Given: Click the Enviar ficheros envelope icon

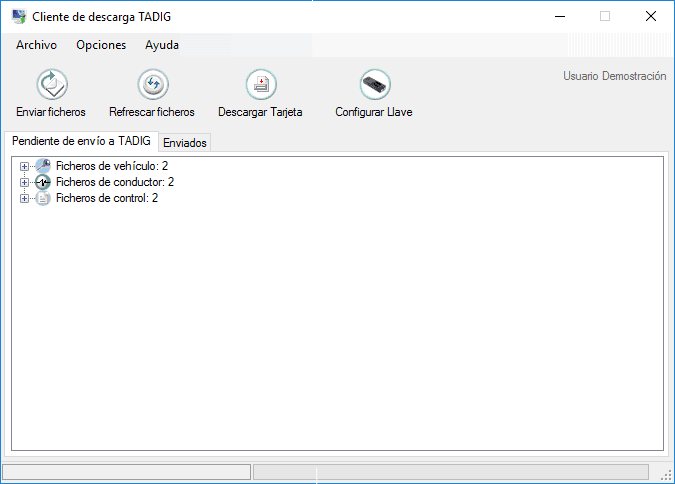Looking at the screenshot, I should (x=52, y=84).
